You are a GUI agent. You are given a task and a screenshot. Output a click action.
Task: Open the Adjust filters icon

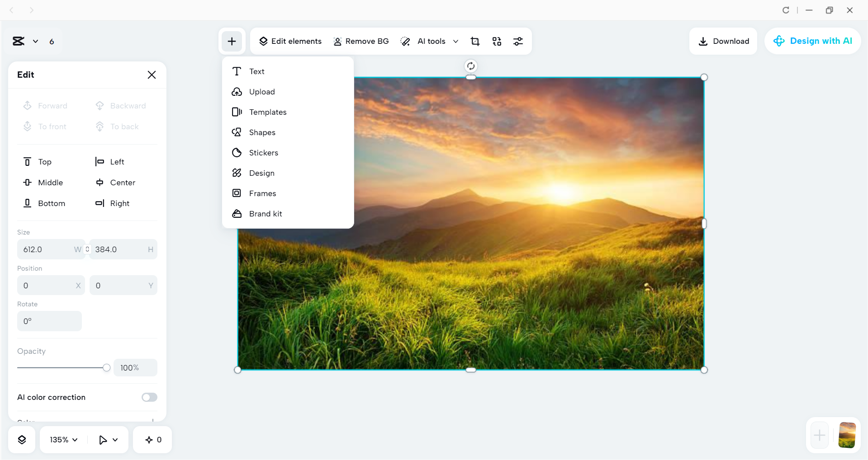518,41
